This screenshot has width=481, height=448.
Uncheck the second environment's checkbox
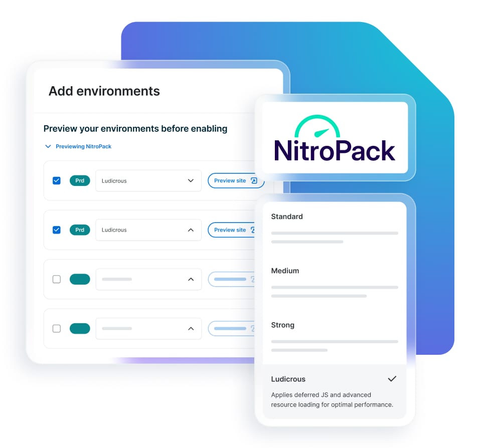[x=56, y=230]
